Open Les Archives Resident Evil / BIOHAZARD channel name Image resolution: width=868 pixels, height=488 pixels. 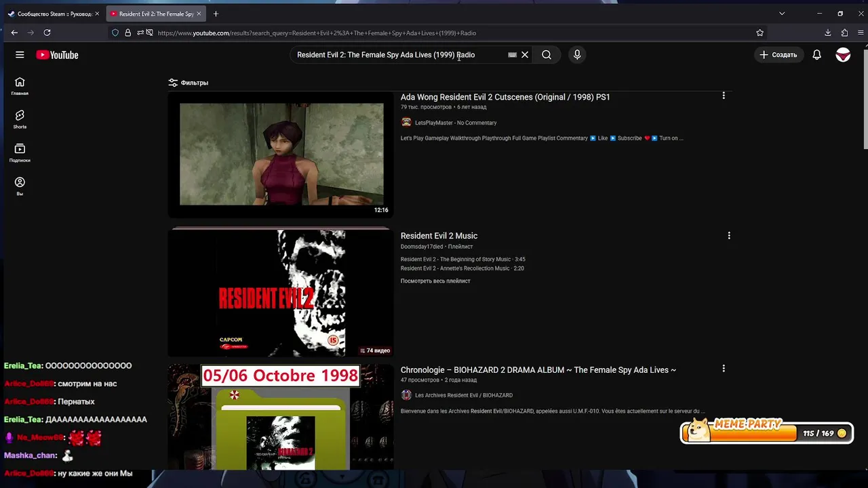click(464, 395)
